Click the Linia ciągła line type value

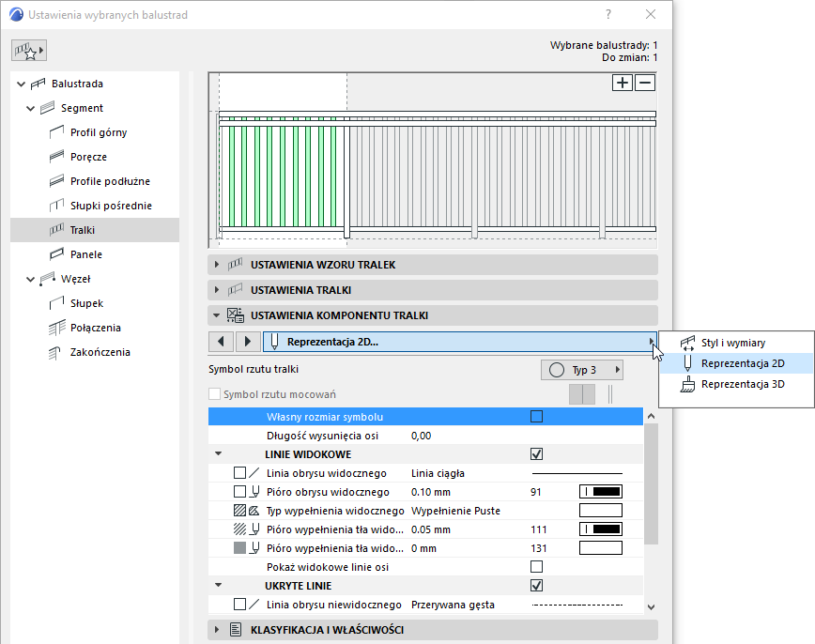pyautogui.click(x=438, y=473)
